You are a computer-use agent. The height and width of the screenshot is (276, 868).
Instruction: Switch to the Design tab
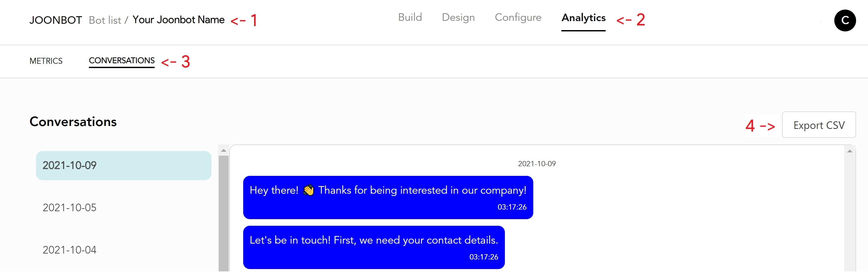click(x=458, y=17)
